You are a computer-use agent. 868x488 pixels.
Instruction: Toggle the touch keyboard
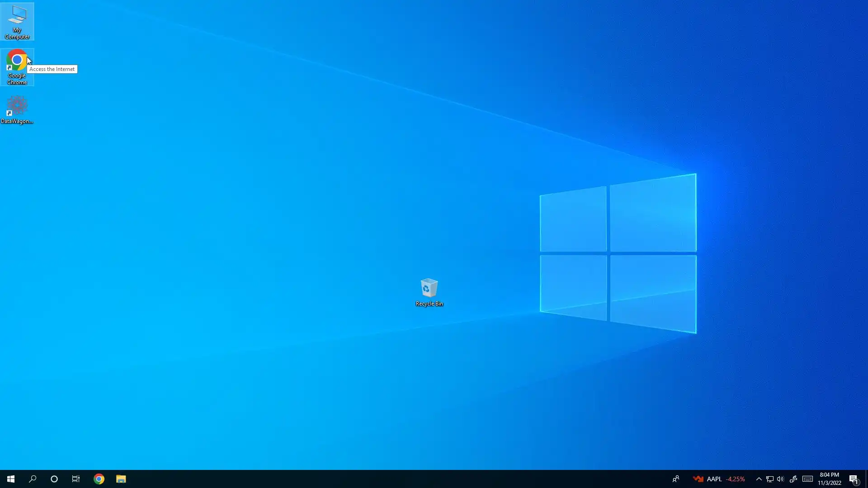pos(807,479)
